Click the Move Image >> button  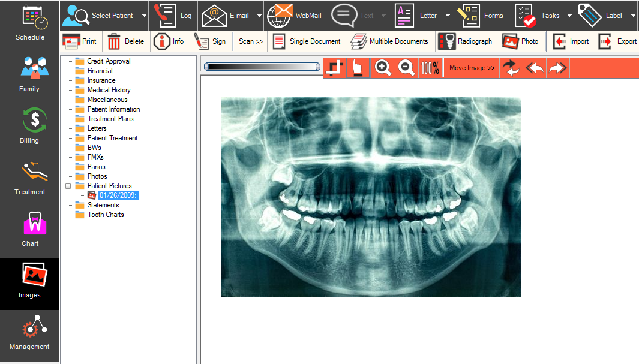tap(472, 68)
